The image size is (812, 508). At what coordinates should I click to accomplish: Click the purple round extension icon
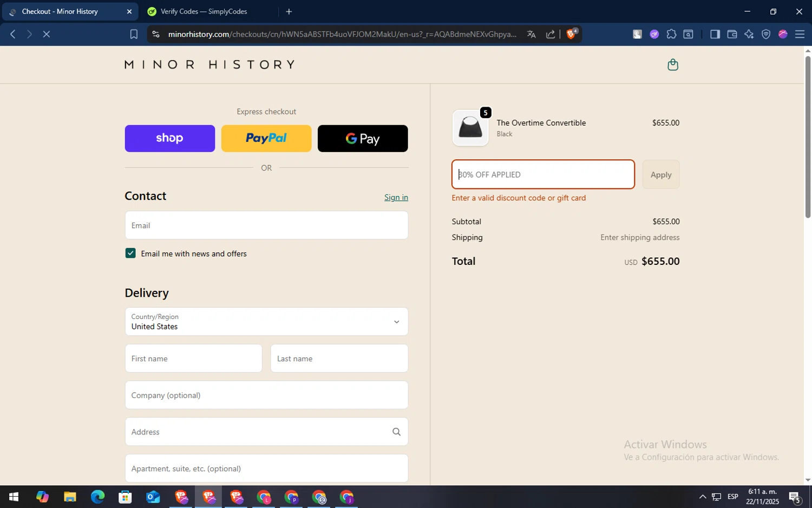click(x=654, y=34)
